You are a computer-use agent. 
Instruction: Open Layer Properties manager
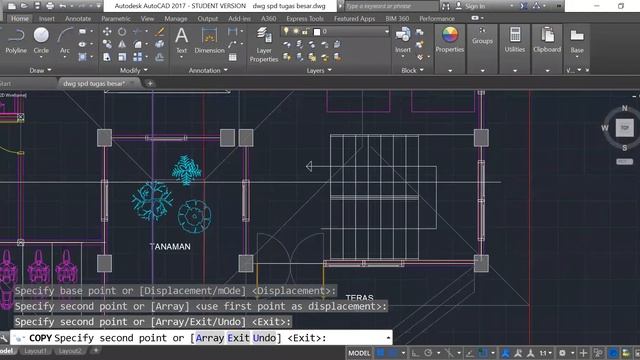[x=264, y=44]
